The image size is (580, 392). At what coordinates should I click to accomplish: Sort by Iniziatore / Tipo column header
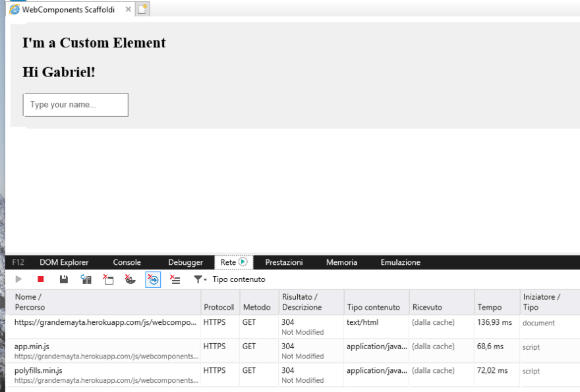coord(550,302)
